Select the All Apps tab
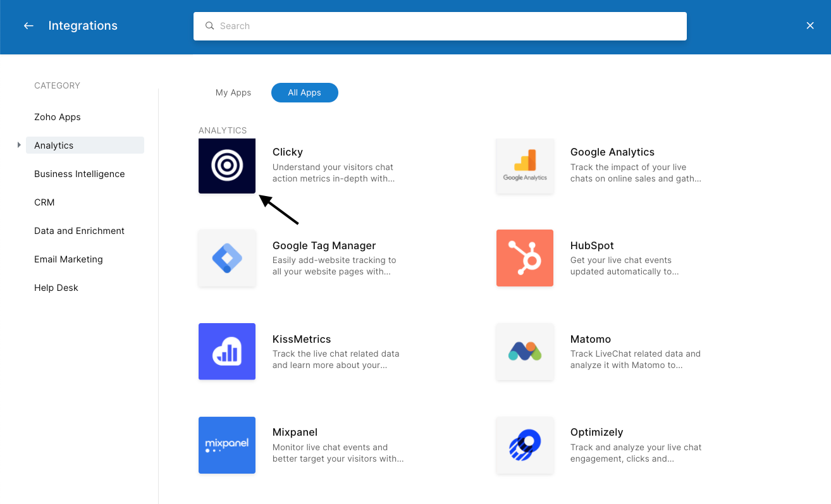 [x=305, y=92]
